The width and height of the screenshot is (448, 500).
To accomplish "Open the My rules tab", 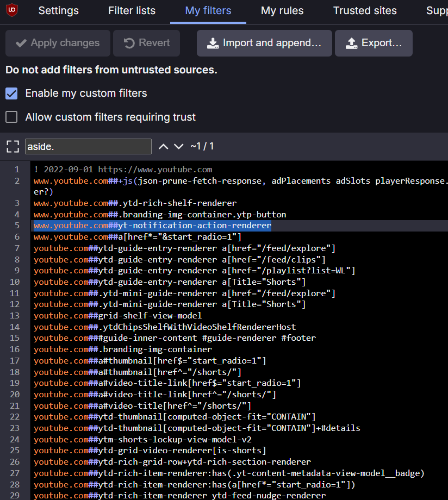I will pyautogui.click(x=282, y=10).
